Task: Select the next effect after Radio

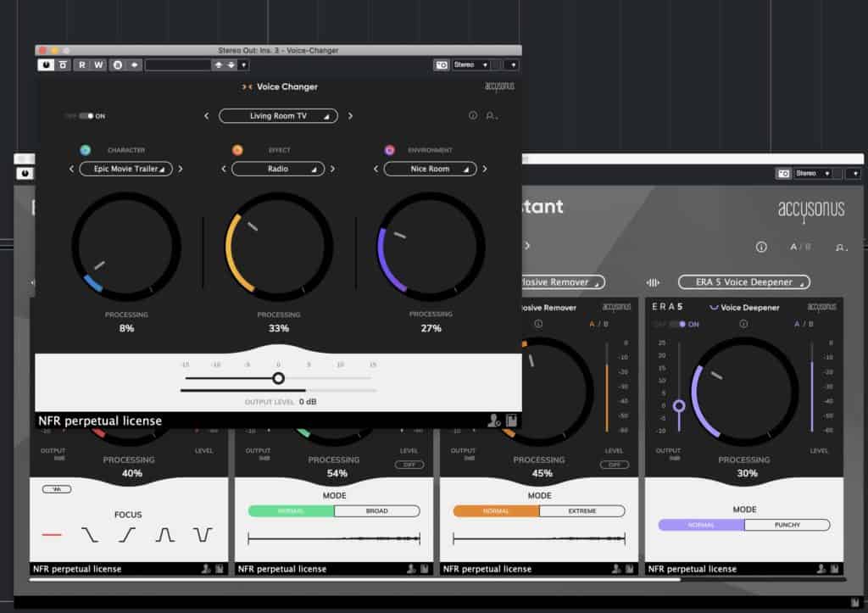Action: coord(332,169)
